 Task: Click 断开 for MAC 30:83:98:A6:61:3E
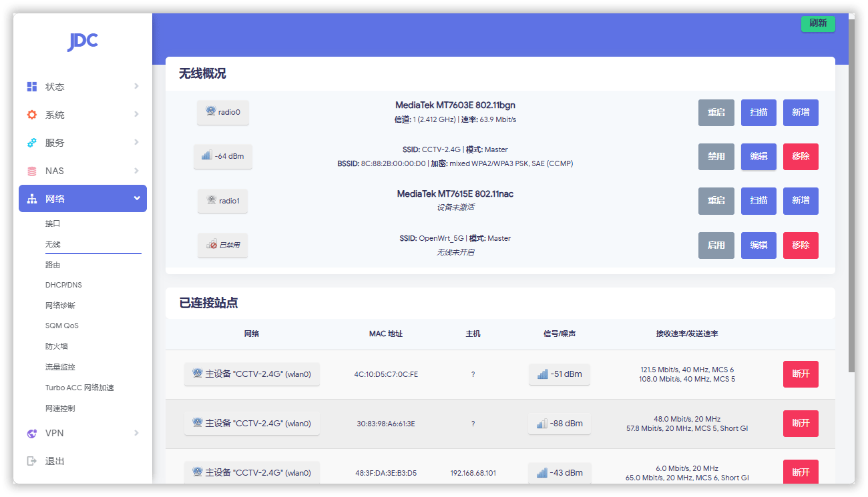point(801,424)
